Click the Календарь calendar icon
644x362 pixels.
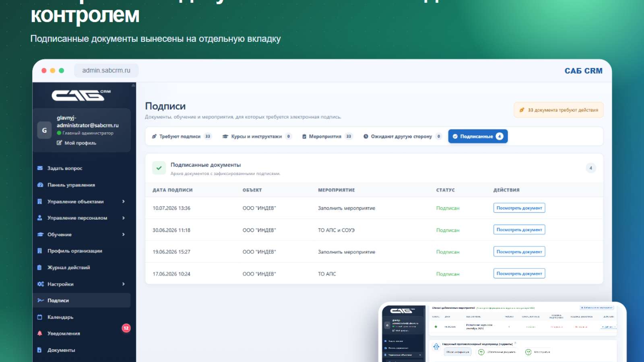point(39,317)
